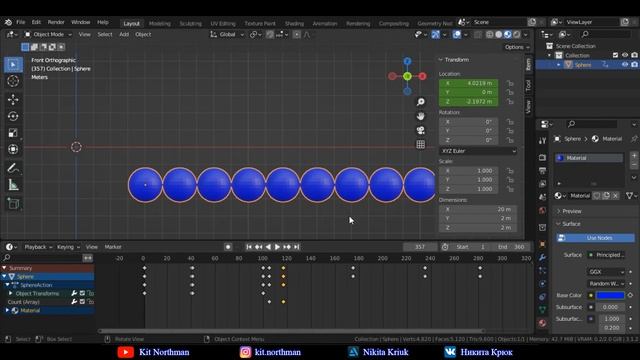Screen dimensions: 640x360
Task: Click the Subsurface value slider
Action: (610, 307)
